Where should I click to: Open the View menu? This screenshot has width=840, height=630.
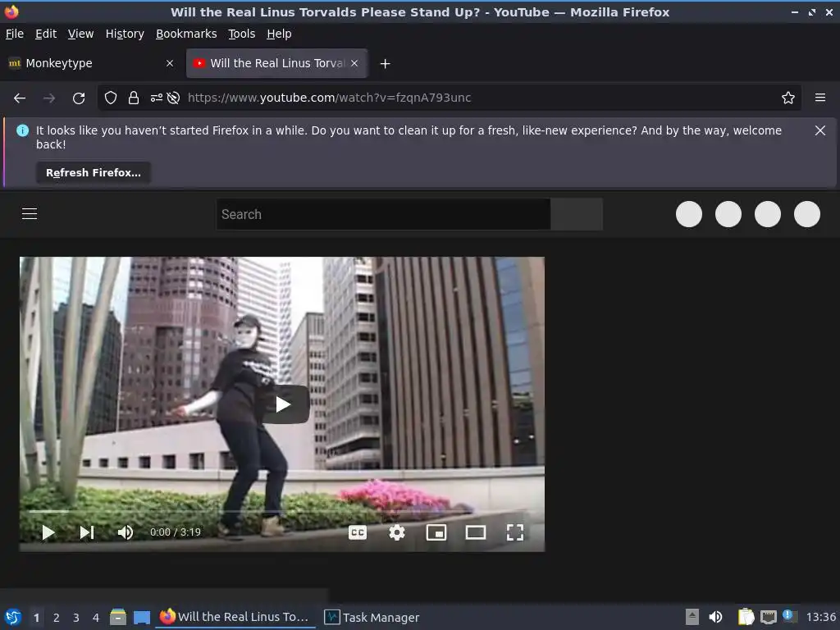point(81,34)
